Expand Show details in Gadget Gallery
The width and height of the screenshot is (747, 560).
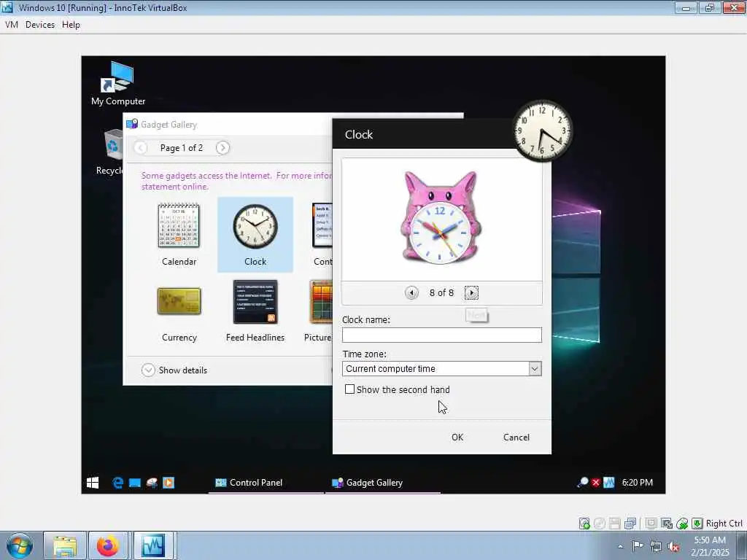click(x=174, y=370)
